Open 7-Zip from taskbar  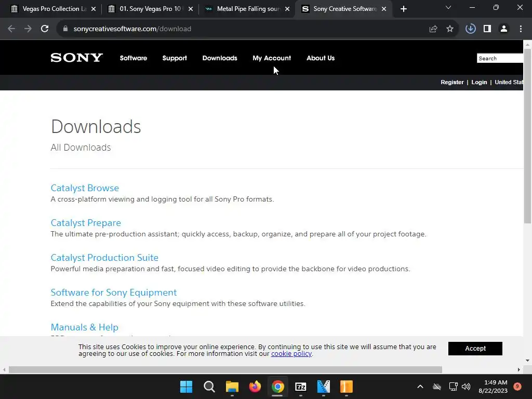pos(301,387)
